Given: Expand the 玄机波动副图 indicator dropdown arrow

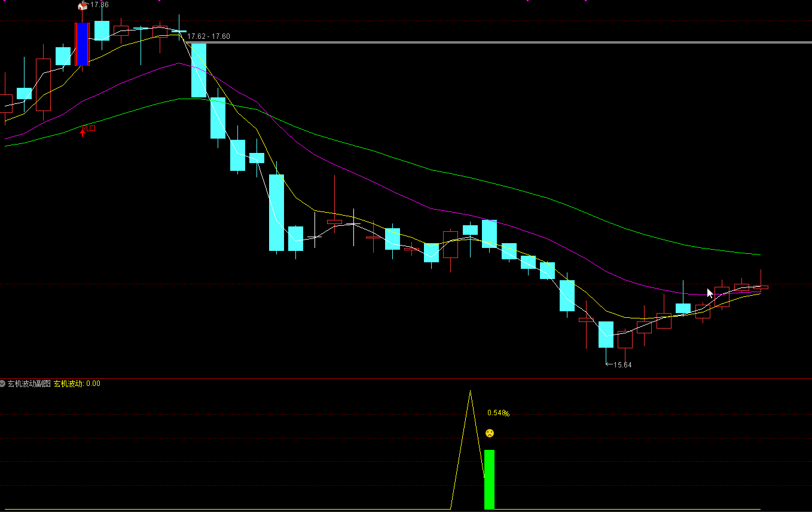Looking at the screenshot, I should coord(3,384).
